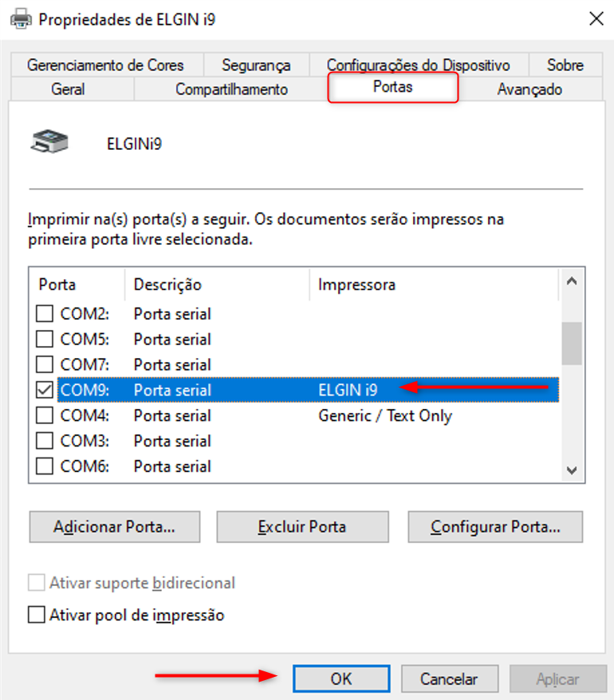
Task: Check the COM2 port checkbox
Action: tap(45, 314)
